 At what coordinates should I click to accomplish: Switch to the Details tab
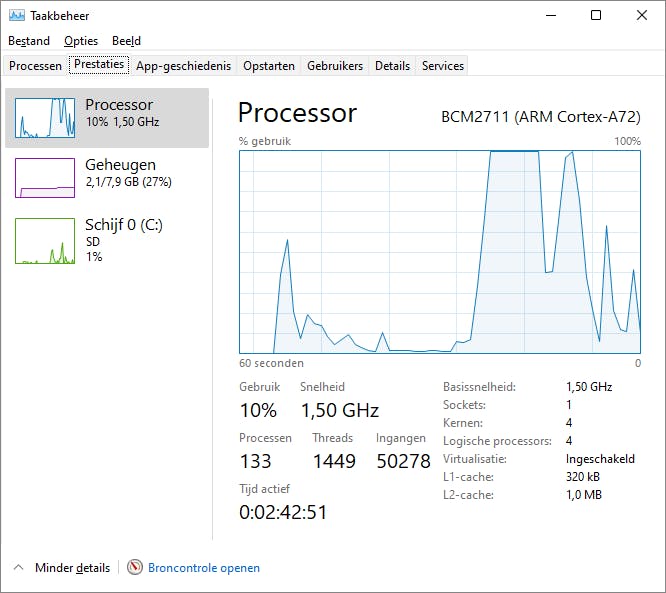[x=392, y=66]
